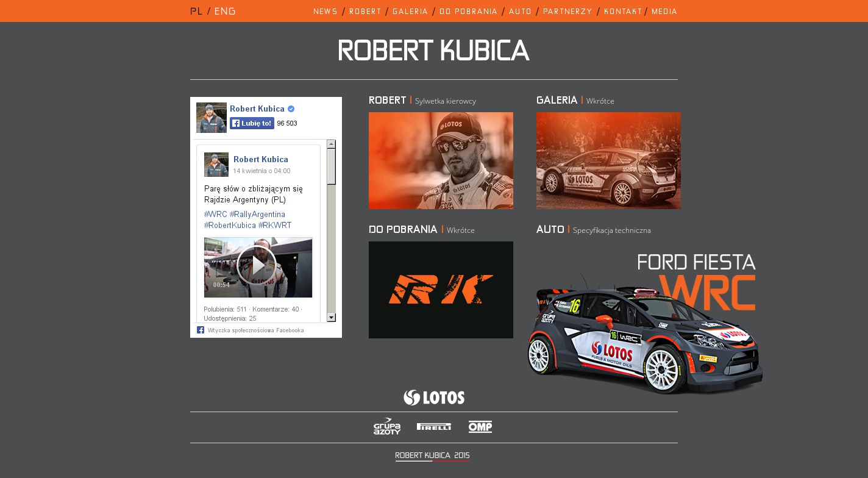
Task: Open the NEWS menu item
Action: coord(325,12)
